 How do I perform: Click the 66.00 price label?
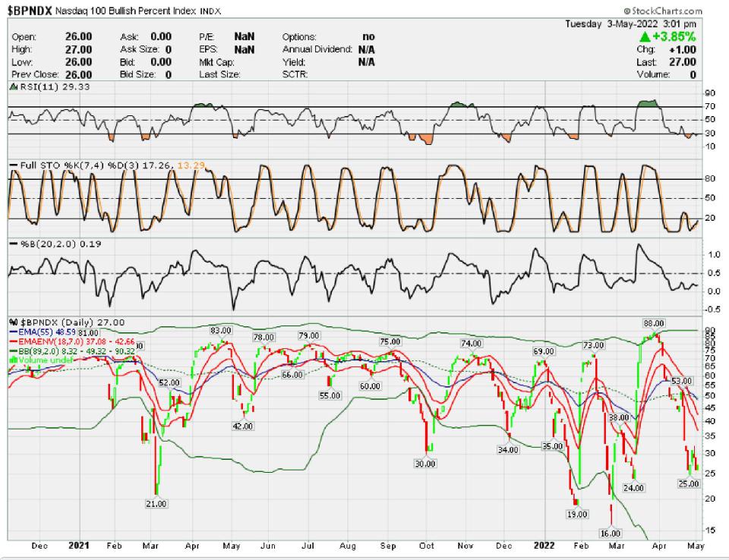coord(292,375)
